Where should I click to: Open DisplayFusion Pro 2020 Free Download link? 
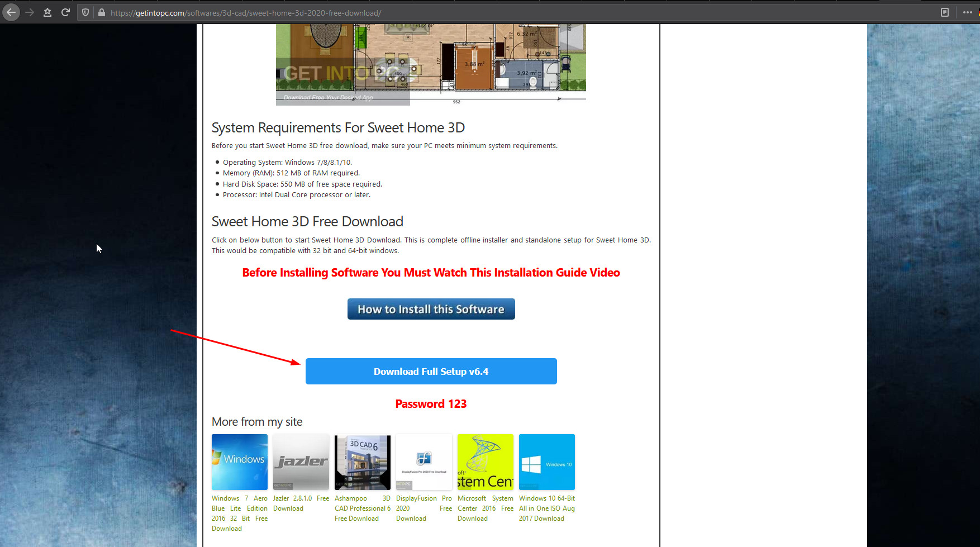(x=424, y=508)
